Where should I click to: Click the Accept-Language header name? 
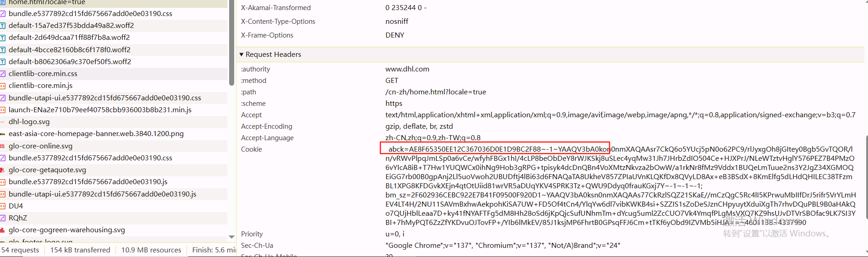click(x=267, y=138)
